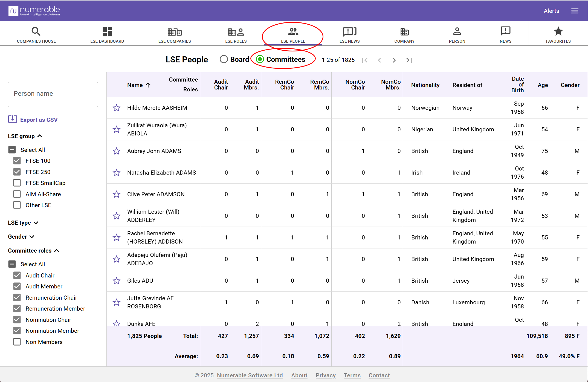Screen dimensions: 588x382
Task: Open Companies House search icon
Action: 36,32
